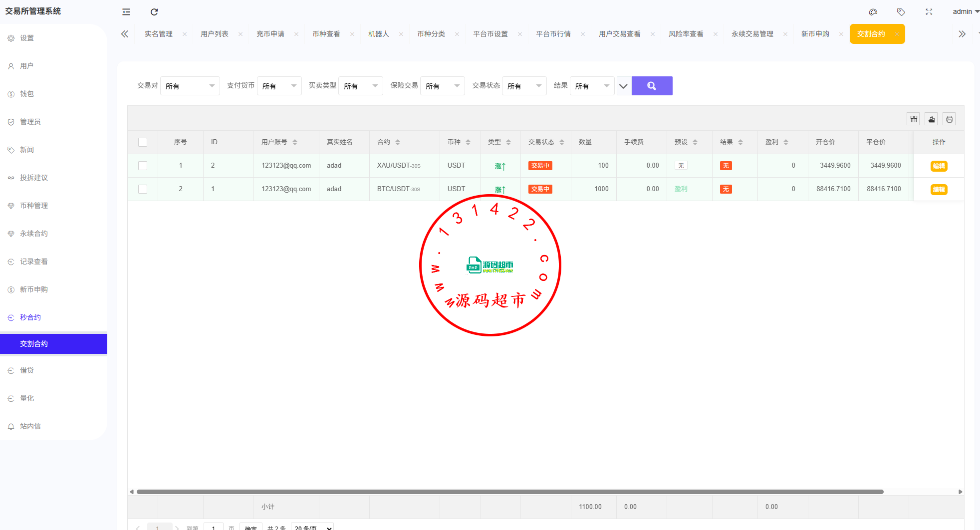Viewport: 980px width, 530px height.
Task: Click the 编辑 button for the BTC/USDT row
Action: click(939, 190)
